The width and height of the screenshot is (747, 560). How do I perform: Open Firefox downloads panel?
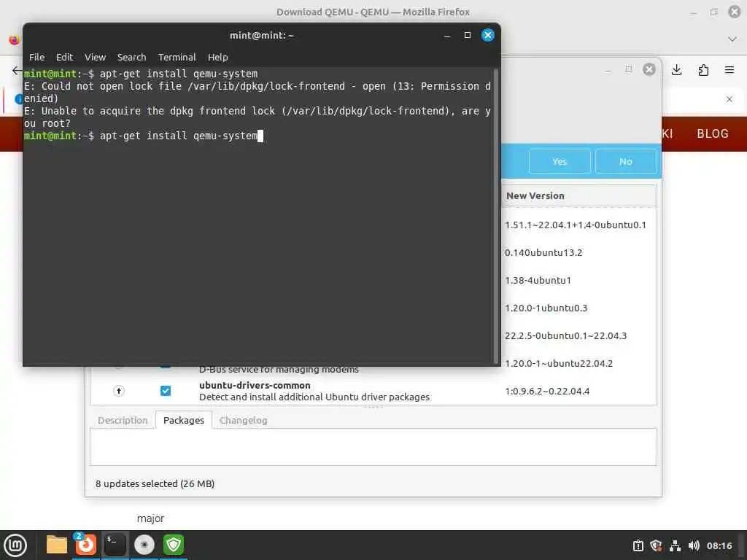(676, 71)
